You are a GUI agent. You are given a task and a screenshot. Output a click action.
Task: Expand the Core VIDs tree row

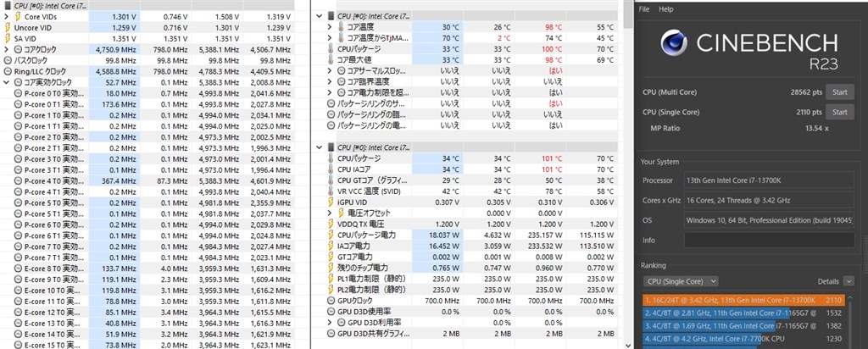(x=6, y=17)
